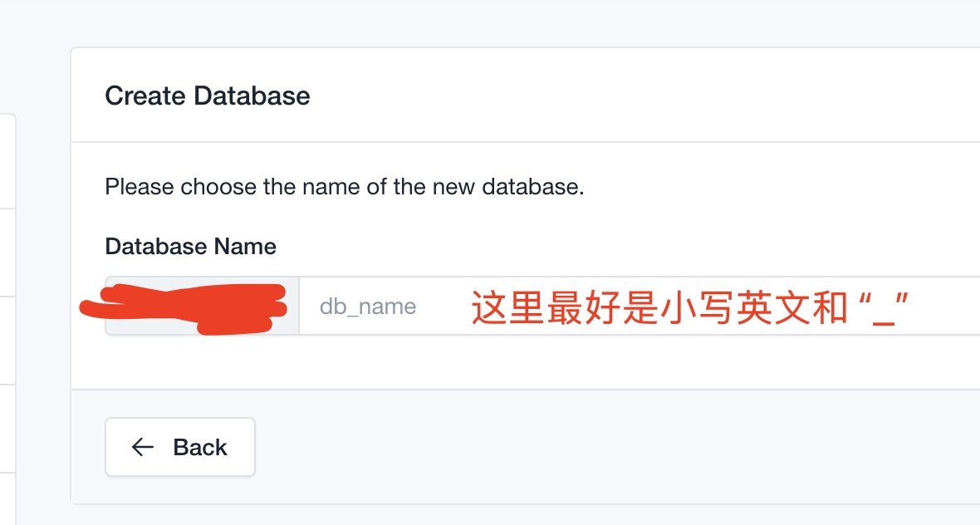Click the left arrow icon in Back

click(143, 447)
